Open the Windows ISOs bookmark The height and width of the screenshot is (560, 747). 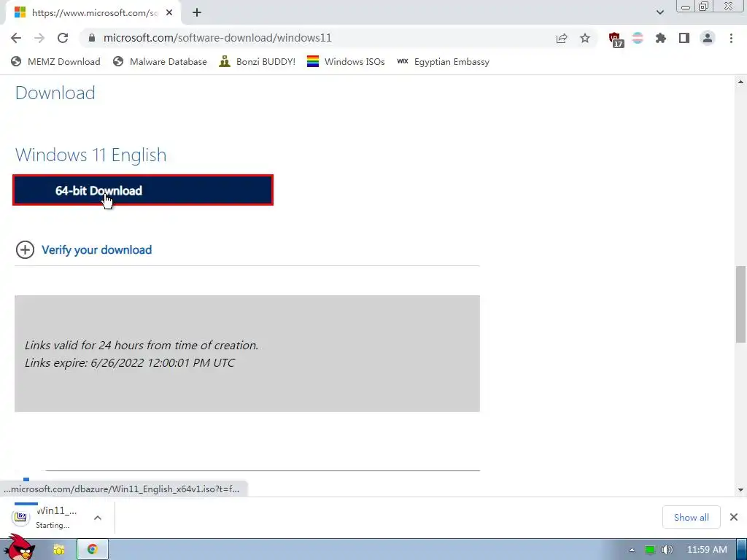(x=346, y=61)
